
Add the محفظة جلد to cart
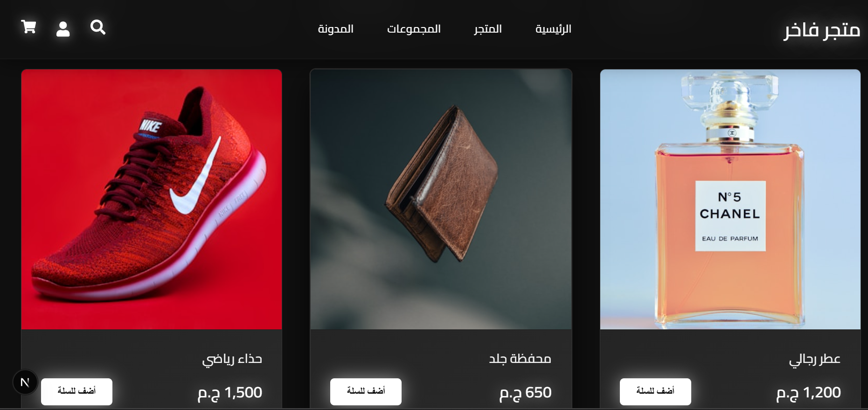[366, 391]
